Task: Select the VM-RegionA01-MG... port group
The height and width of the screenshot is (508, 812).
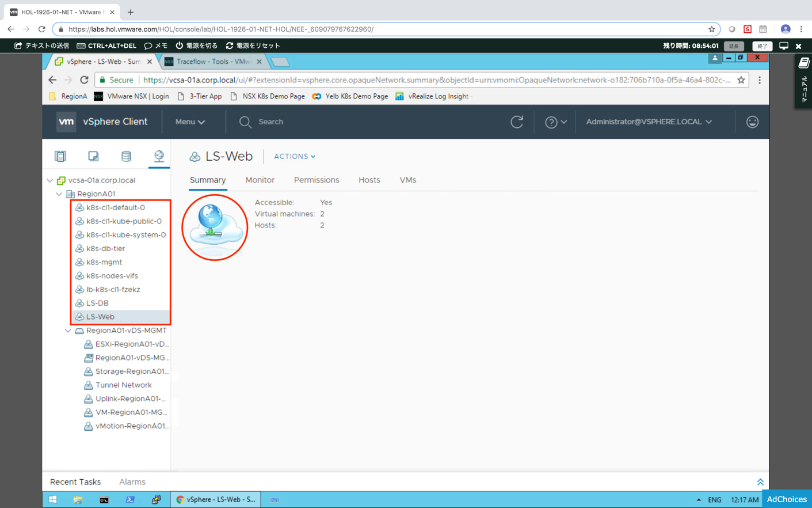Action: pyautogui.click(x=131, y=412)
